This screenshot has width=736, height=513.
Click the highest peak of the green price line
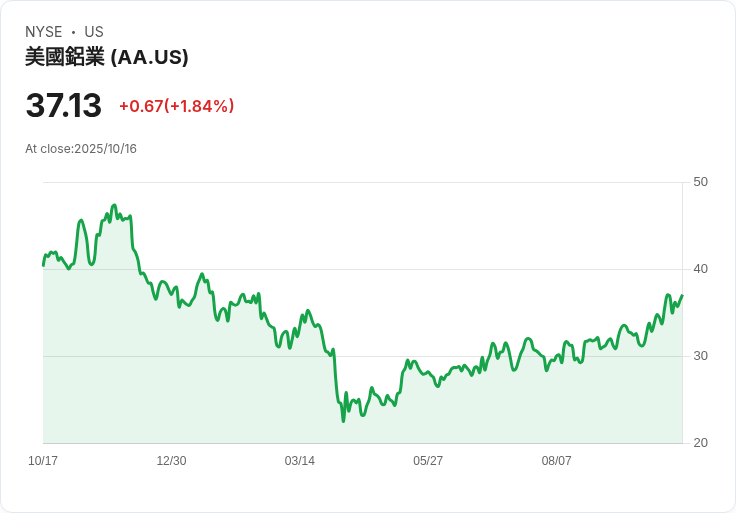[114, 205]
